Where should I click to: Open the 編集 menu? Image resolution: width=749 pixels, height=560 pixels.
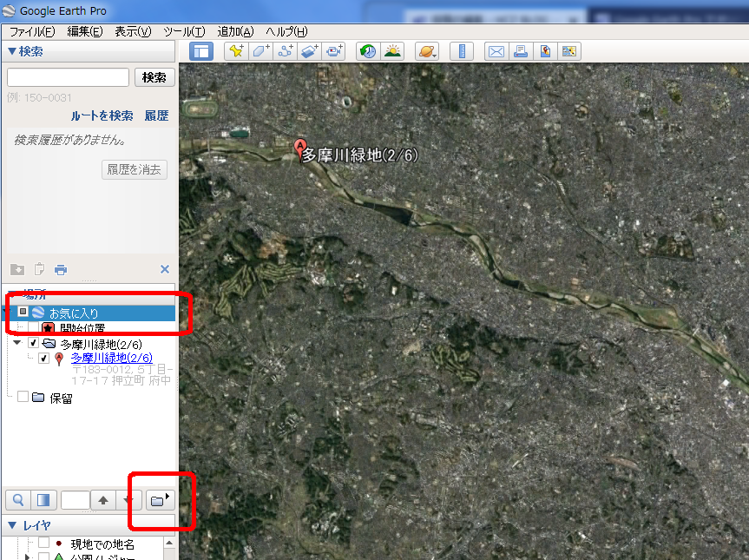tap(84, 31)
